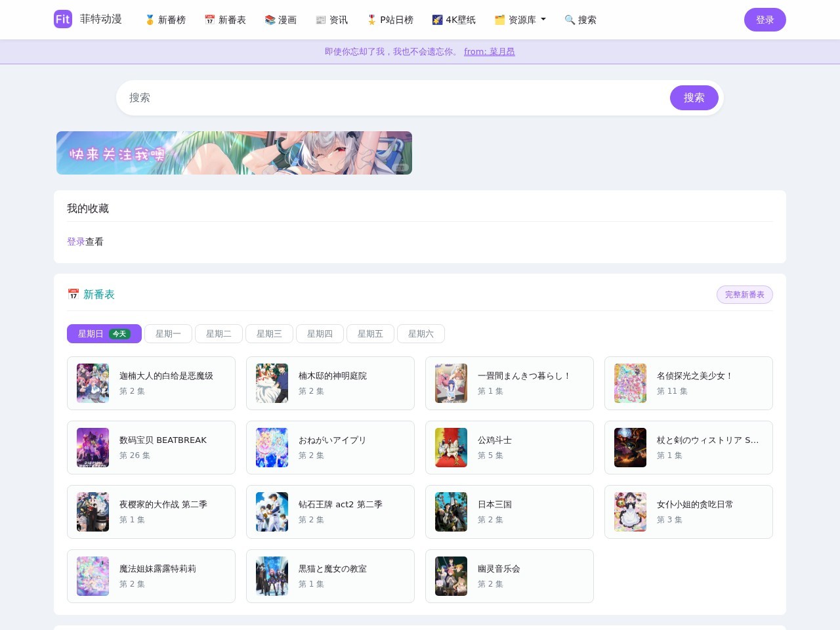This screenshot has width=840, height=630.
Task: Select the calendar icon for 新番表
Action: [209, 20]
